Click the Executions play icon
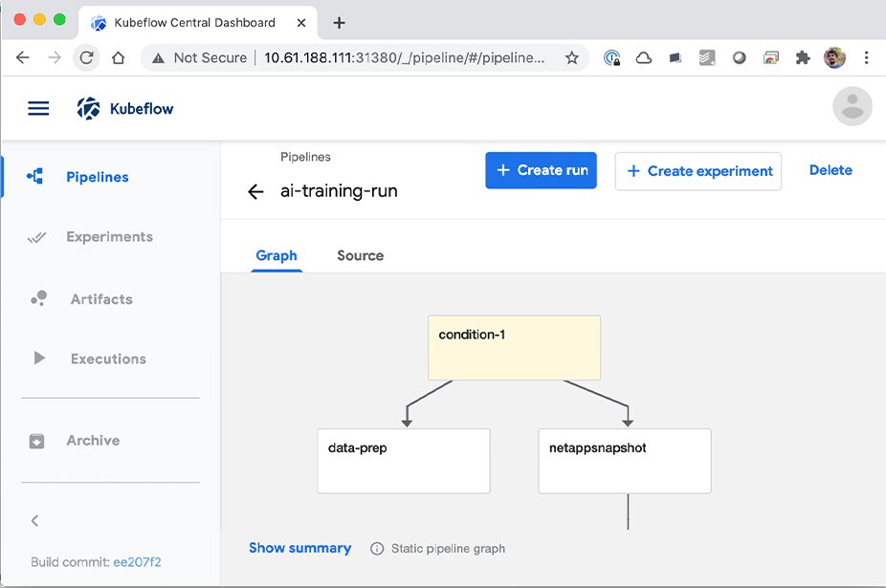 click(x=39, y=359)
